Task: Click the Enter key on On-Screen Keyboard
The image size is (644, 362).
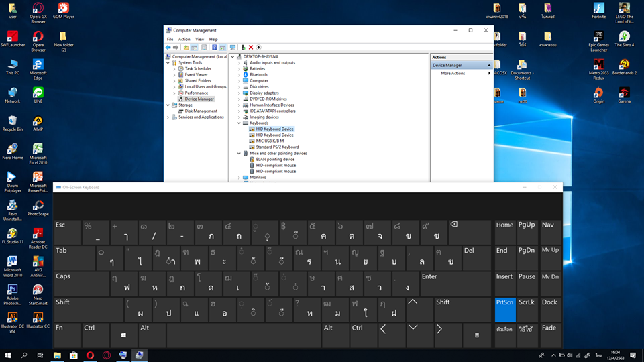Action: coord(455,284)
